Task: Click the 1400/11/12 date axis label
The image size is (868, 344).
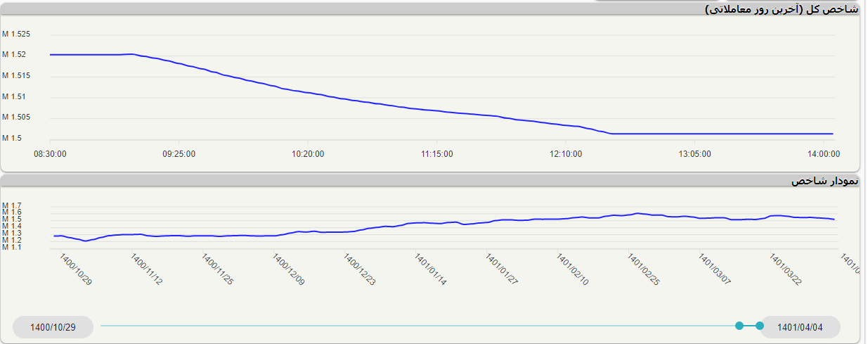Action: tap(147, 270)
